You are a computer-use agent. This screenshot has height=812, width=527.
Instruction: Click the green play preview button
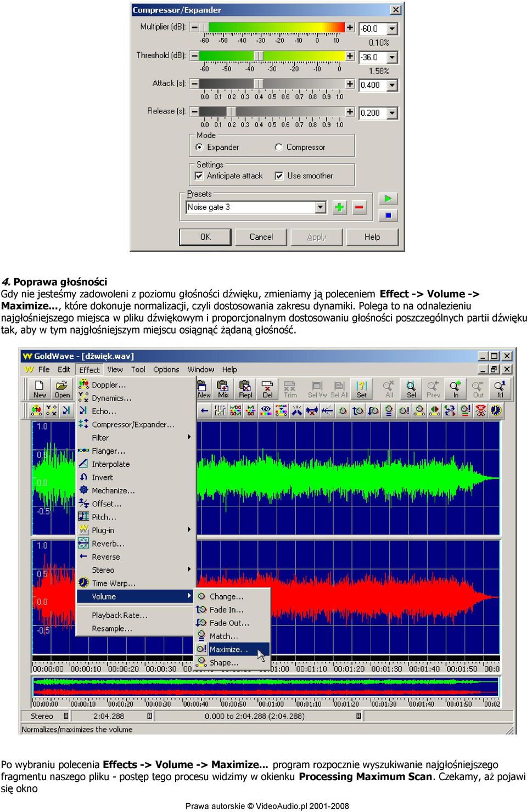388,199
